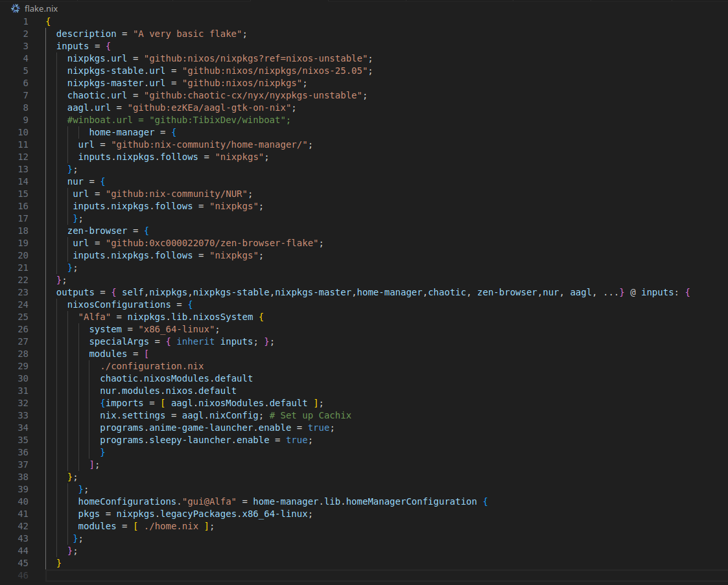Click the chaotic-cx/nyx URL string
Screen dimensions: 728x585
coord(253,95)
